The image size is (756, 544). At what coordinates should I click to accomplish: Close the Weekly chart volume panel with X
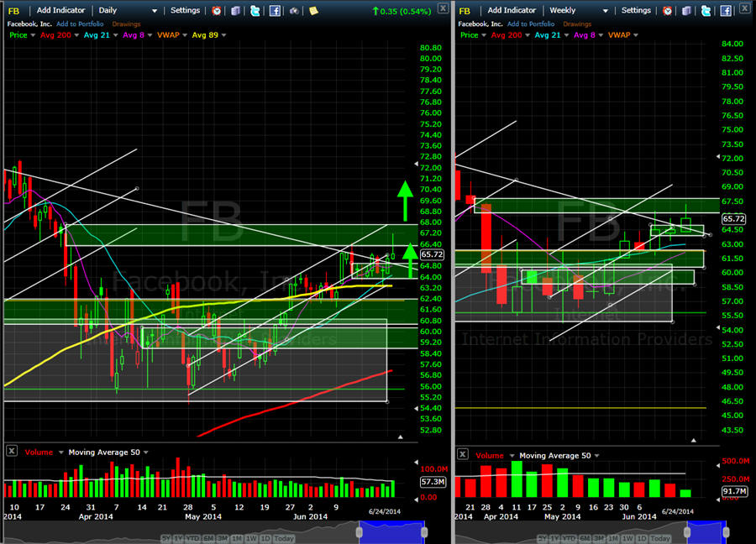[462, 454]
